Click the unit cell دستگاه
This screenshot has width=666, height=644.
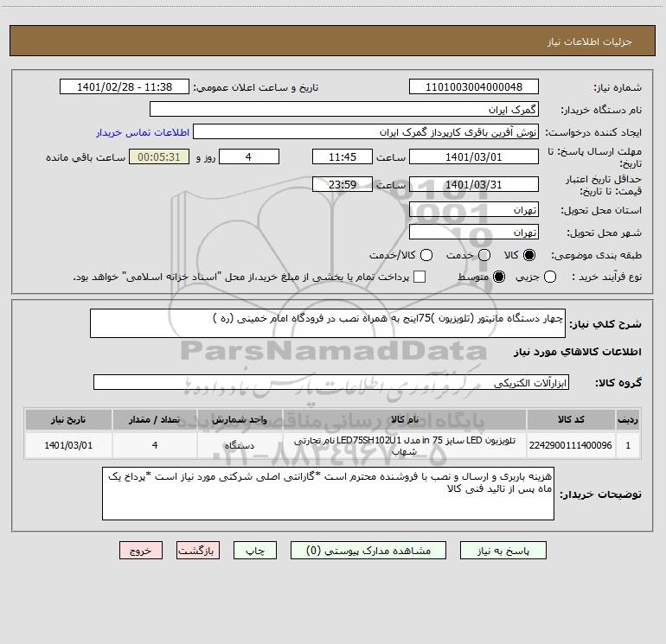coord(240,445)
